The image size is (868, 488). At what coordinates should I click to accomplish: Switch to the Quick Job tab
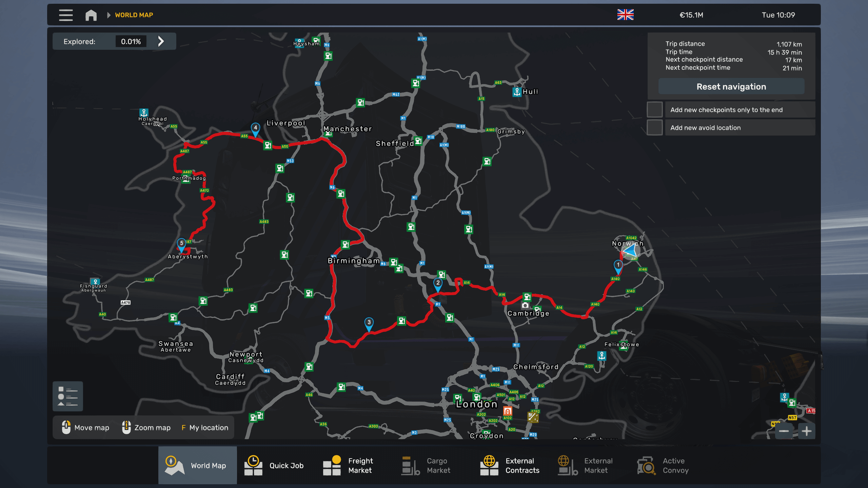[275, 465]
